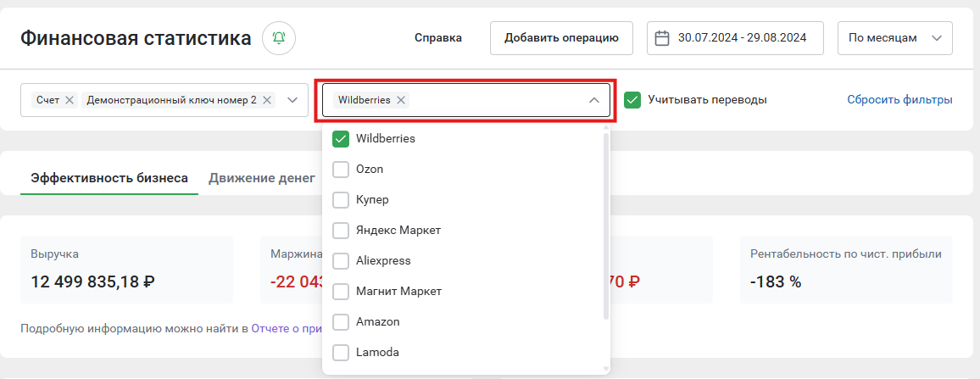Uncheck the Wildberries option

pyautogui.click(x=341, y=139)
